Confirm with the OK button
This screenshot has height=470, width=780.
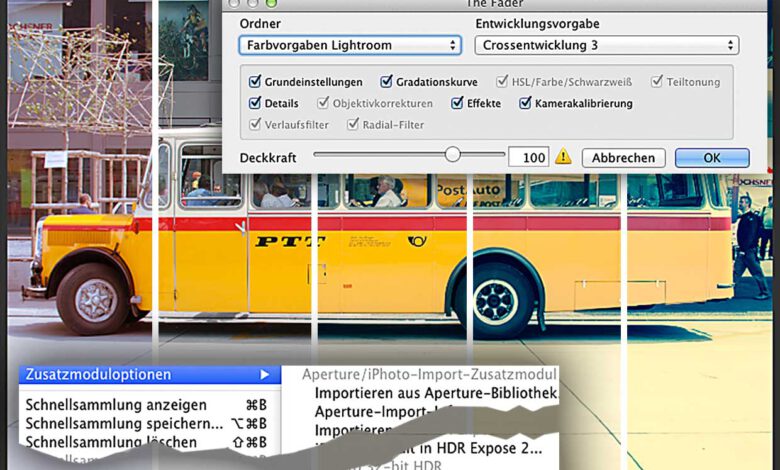pyautogui.click(x=712, y=158)
